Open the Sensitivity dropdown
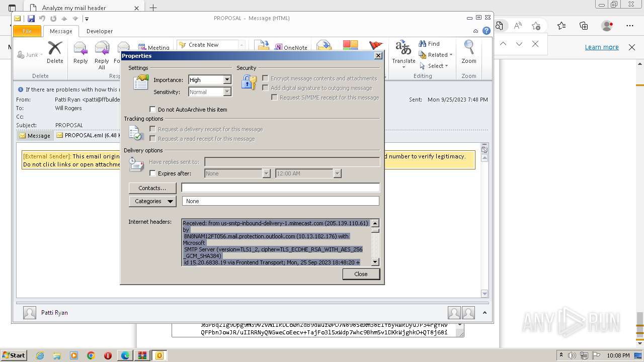Viewport: 644px width, 362px height. tap(227, 92)
